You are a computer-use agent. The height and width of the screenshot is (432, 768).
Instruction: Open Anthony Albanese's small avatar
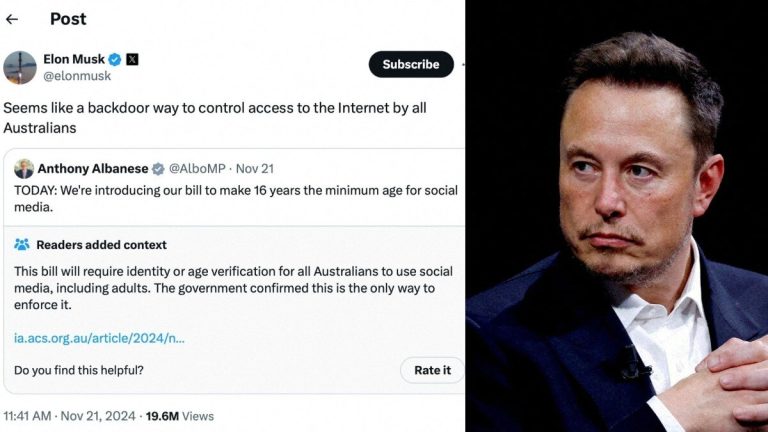(x=24, y=168)
